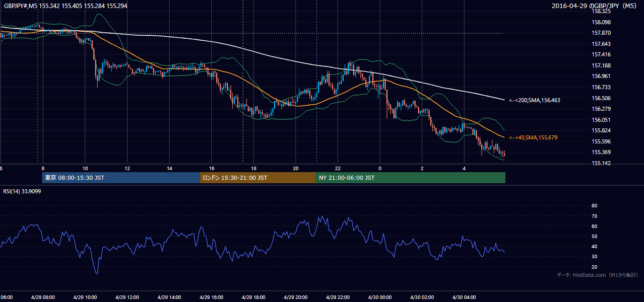Click RSI axis level 30

pyautogui.click(x=594, y=257)
